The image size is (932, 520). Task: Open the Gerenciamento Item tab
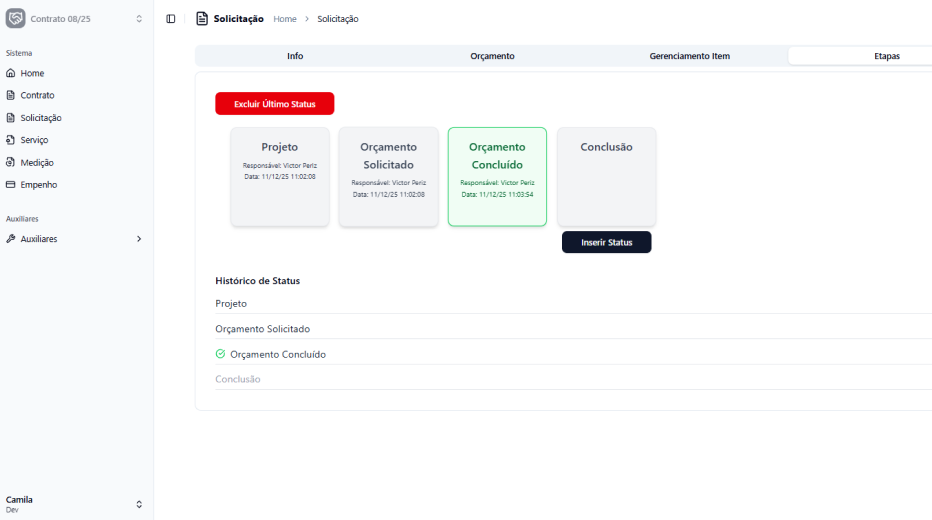point(689,56)
